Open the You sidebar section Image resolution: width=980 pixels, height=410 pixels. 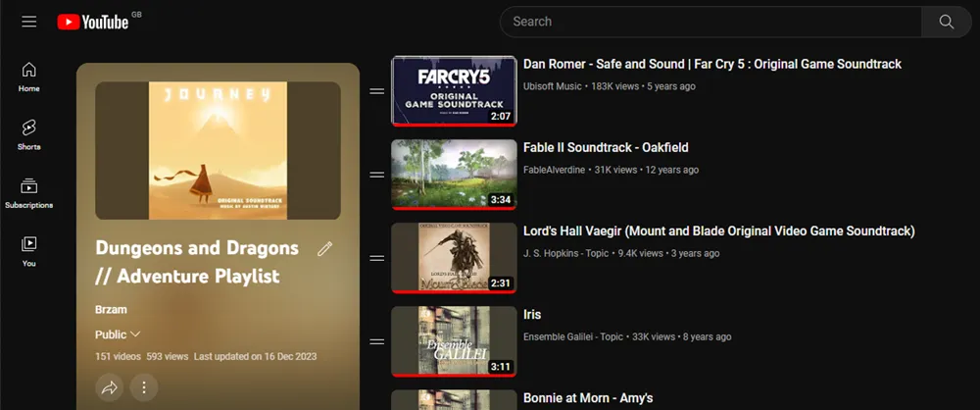[x=28, y=252]
